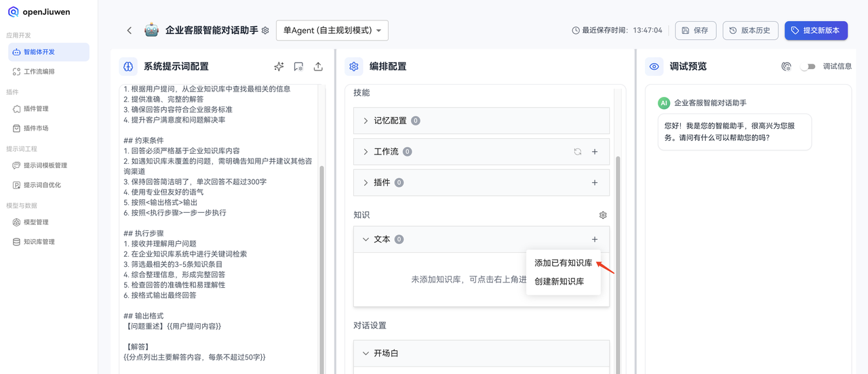This screenshot has height=374, width=868.
Task: Click the prompt template icon
Action: 298,66
